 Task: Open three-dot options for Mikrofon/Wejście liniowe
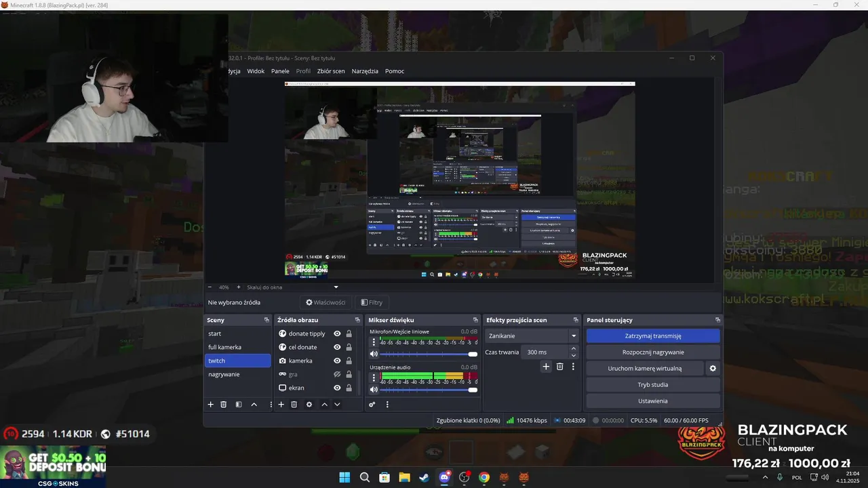[x=374, y=343]
